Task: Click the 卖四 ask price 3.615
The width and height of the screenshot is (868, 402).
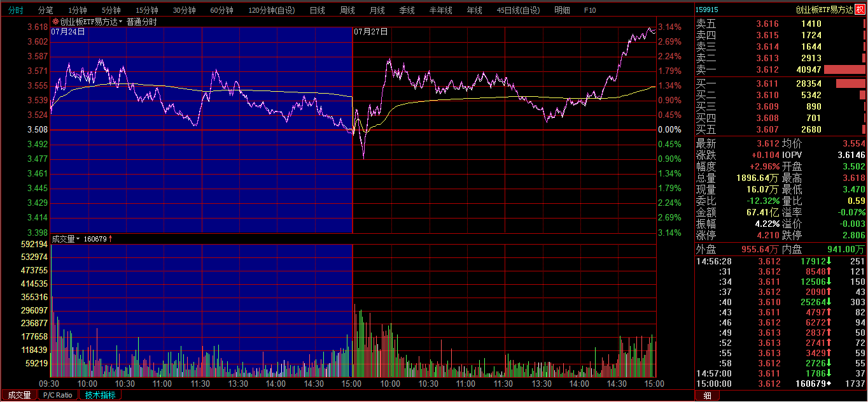Action: (x=767, y=35)
